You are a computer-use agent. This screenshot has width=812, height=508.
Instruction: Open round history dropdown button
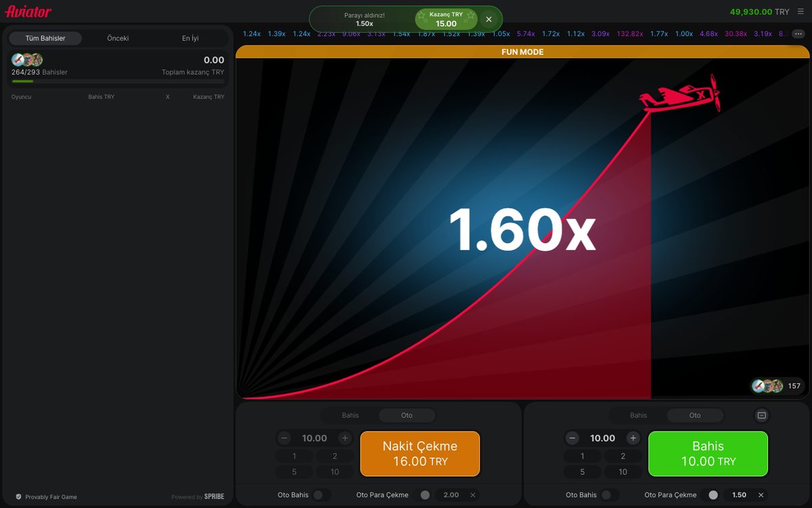point(798,33)
